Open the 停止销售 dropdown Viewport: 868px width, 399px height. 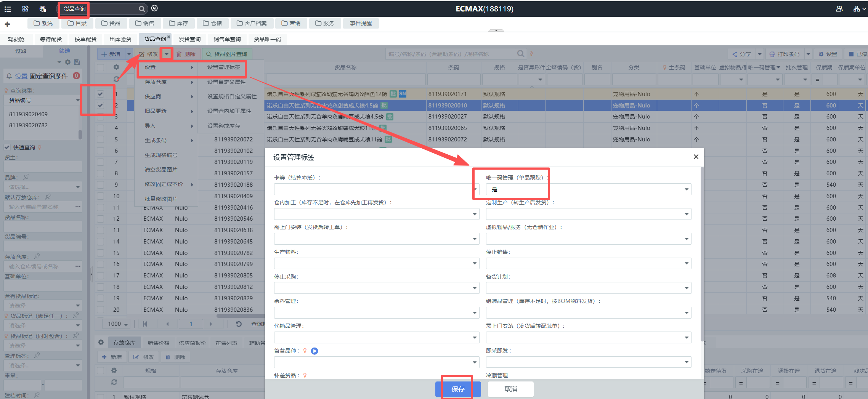(x=589, y=263)
